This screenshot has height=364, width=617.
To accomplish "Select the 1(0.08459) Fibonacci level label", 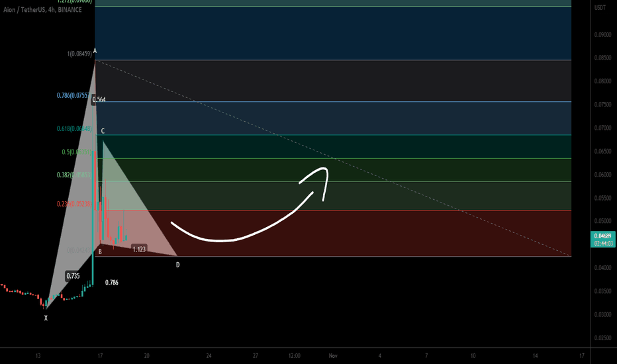I will pyautogui.click(x=79, y=54).
